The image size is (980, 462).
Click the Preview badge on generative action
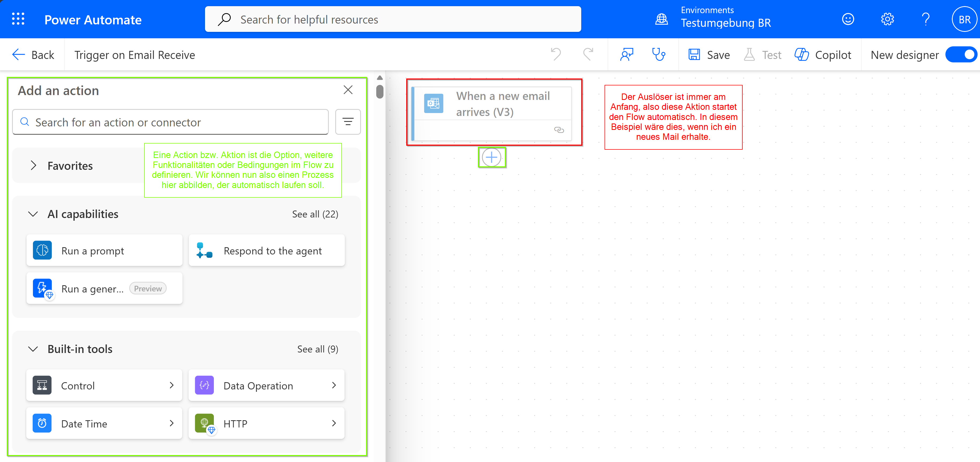(148, 288)
